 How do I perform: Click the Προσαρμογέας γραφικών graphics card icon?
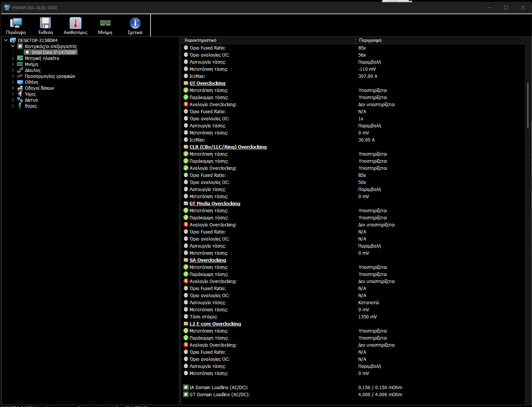[20, 76]
